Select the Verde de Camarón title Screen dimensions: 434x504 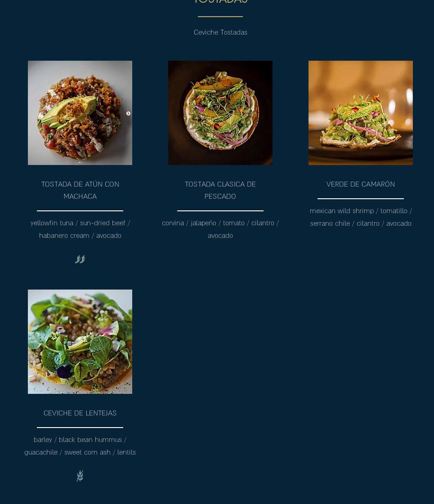tap(361, 184)
